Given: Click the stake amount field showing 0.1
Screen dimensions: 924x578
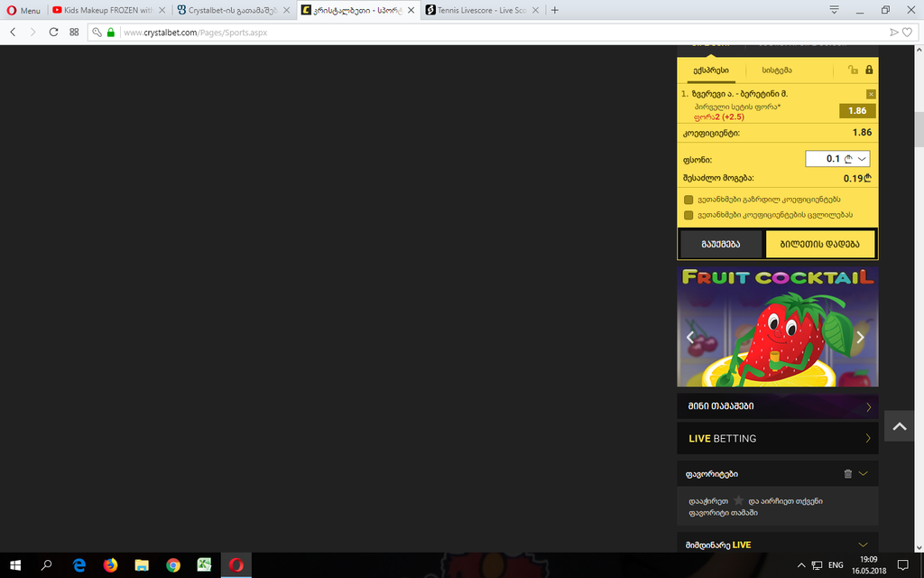Looking at the screenshot, I should pos(838,159).
